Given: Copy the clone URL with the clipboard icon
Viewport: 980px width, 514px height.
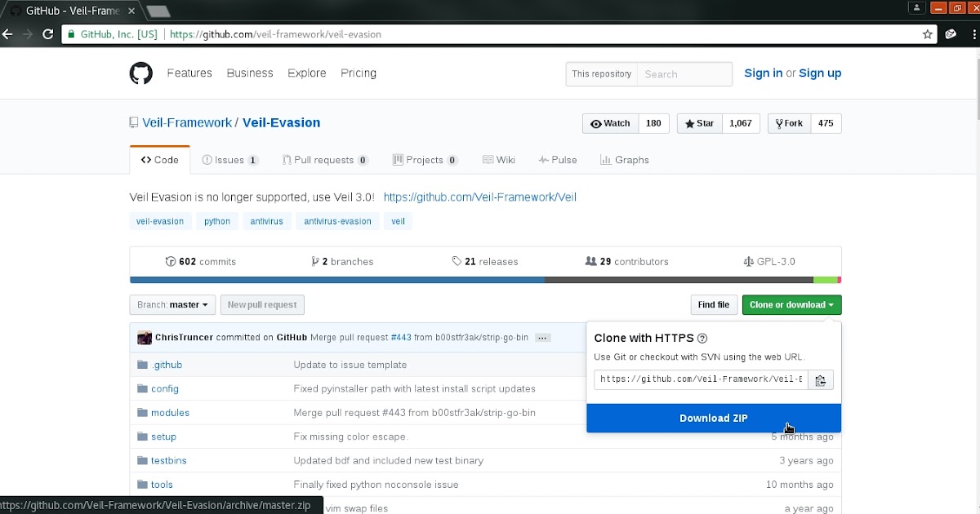Looking at the screenshot, I should tap(820, 379).
